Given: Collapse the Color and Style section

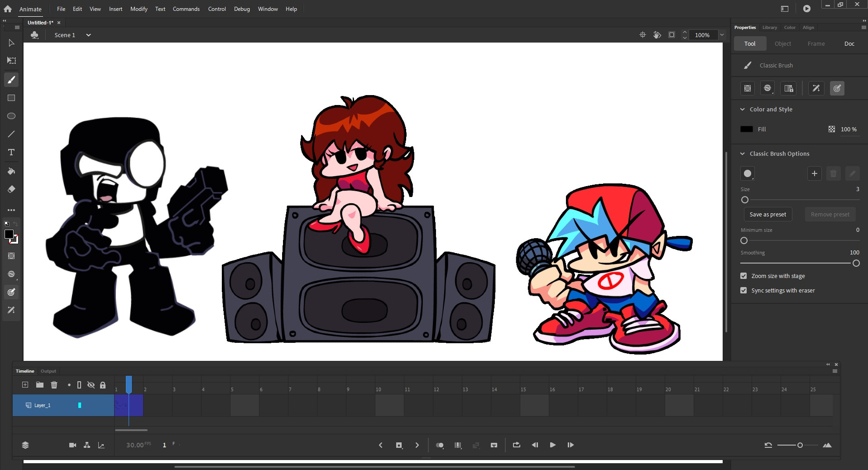Looking at the screenshot, I should click(x=743, y=109).
